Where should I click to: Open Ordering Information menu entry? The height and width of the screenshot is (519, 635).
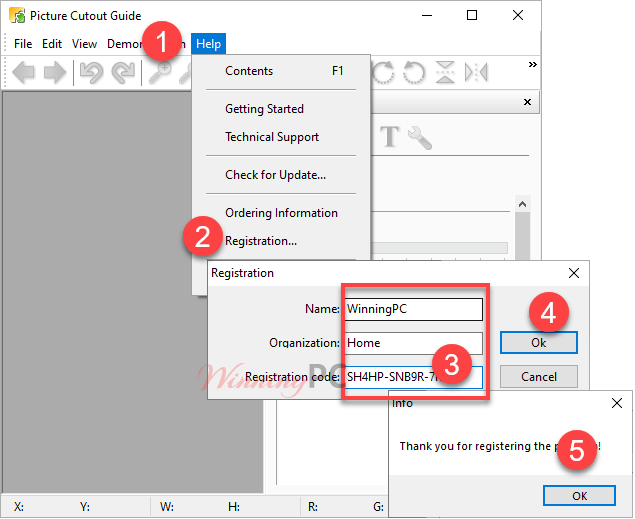[281, 213]
